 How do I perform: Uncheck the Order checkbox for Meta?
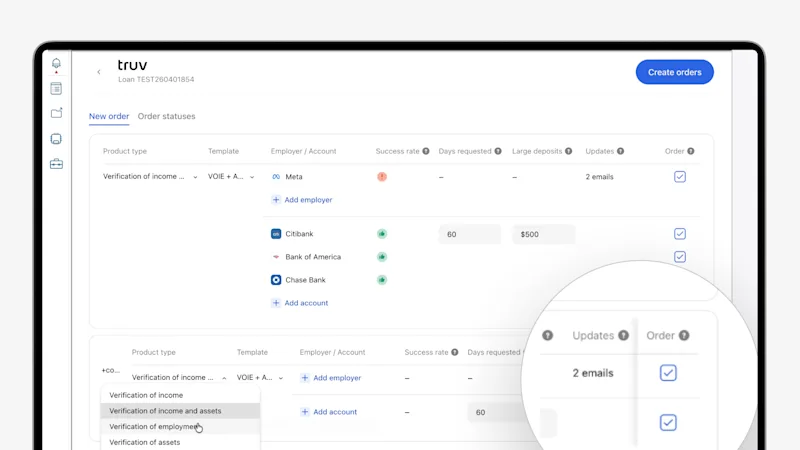click(x=680, y=177)
